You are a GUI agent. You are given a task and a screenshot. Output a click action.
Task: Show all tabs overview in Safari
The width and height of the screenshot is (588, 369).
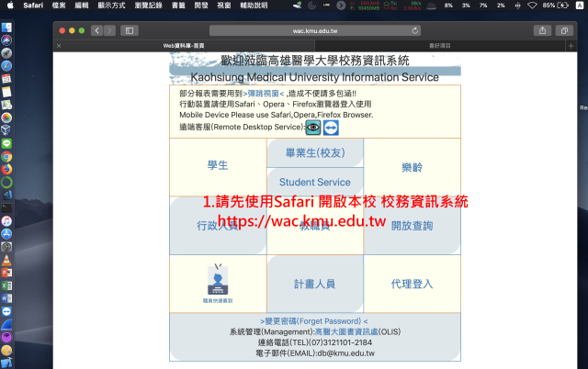pyautogui.click(x=564, y=30)
